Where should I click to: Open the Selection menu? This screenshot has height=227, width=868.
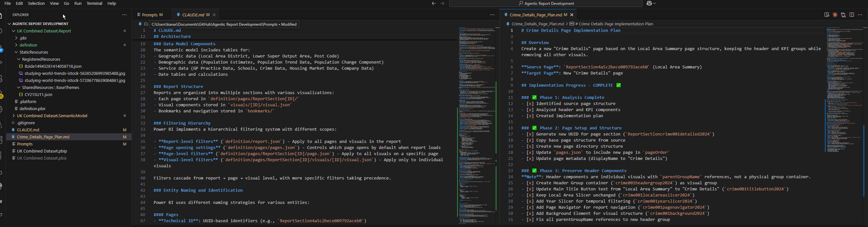point(36,3)
